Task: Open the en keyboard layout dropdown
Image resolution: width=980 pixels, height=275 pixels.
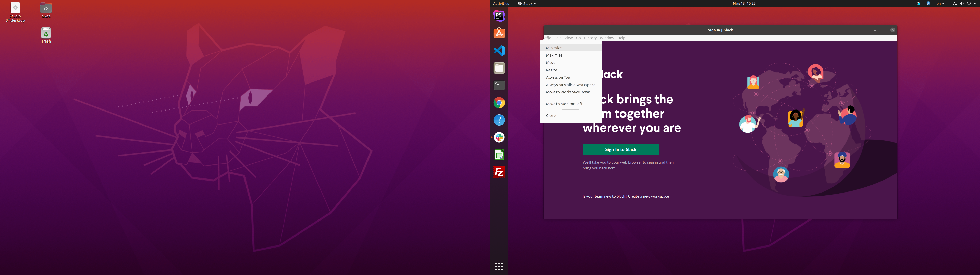Action: (940, 3)
